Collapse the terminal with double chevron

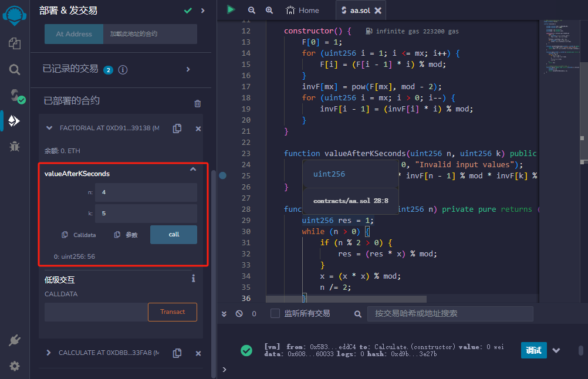point(224,314)
